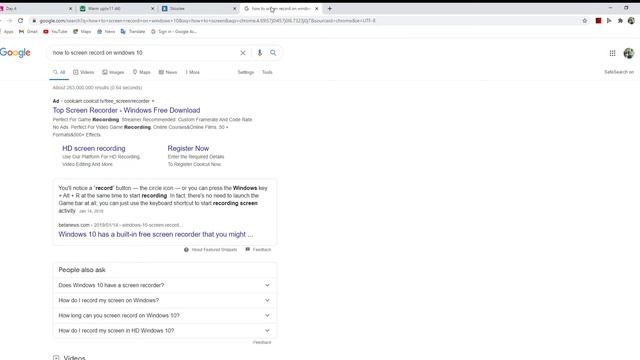
Task: Open the Chrome profile avatar in toolbar
Action: click(631, 20)
